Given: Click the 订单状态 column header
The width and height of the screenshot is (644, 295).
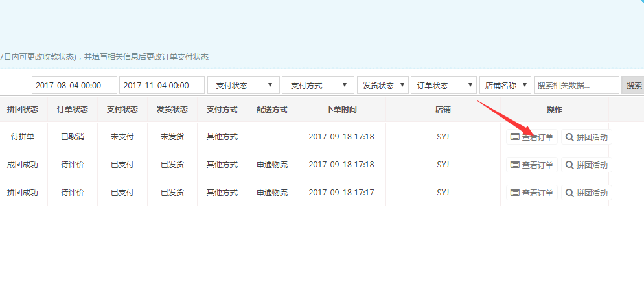Looking at the screenshot, I should pyautogui.click(x=73, y=110).
